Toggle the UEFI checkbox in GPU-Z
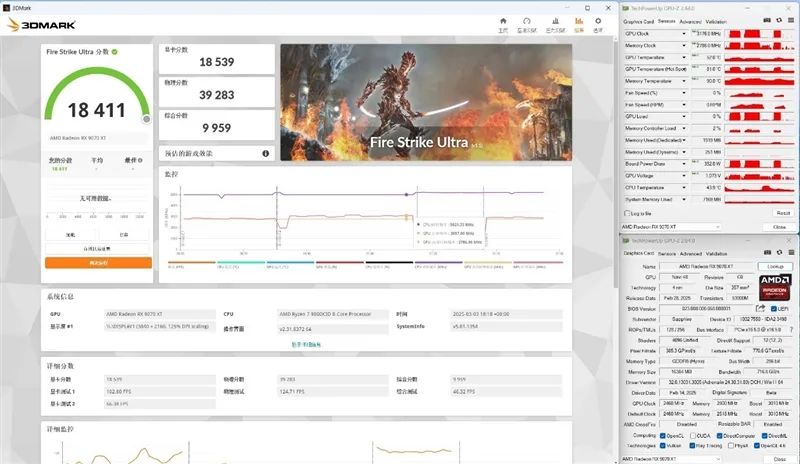Image resolution: width=800 pixels, height=464 pixels. pyautogui.click(x=773, y=308)
